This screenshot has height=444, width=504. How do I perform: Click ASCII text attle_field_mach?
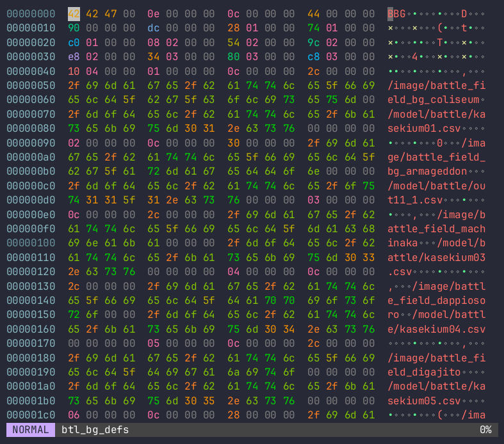[437, 228]
